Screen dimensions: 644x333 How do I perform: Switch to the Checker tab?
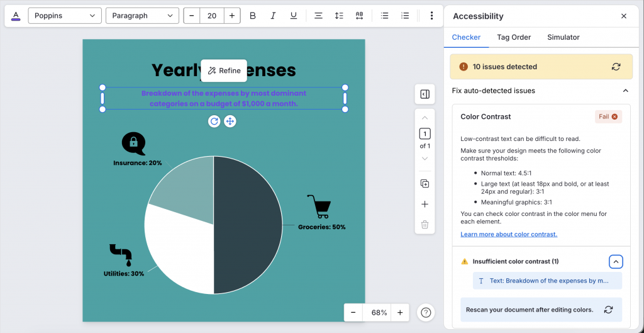pos(466,37)
